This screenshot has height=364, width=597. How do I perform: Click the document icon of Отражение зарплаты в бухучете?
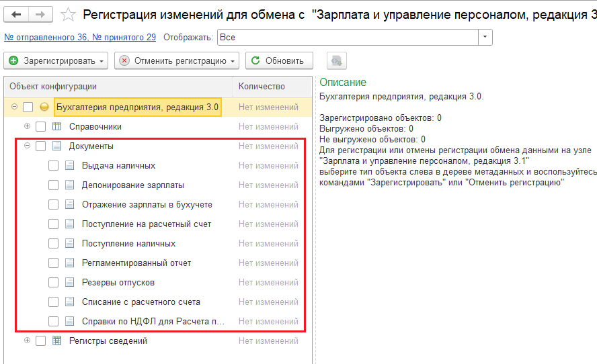point(69,204)
